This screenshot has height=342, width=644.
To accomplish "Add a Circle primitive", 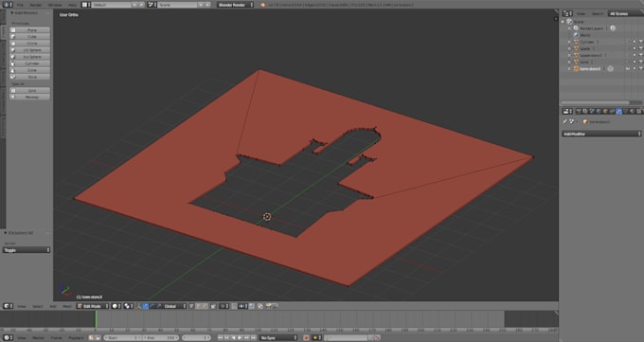I will (x=30, y=44).
